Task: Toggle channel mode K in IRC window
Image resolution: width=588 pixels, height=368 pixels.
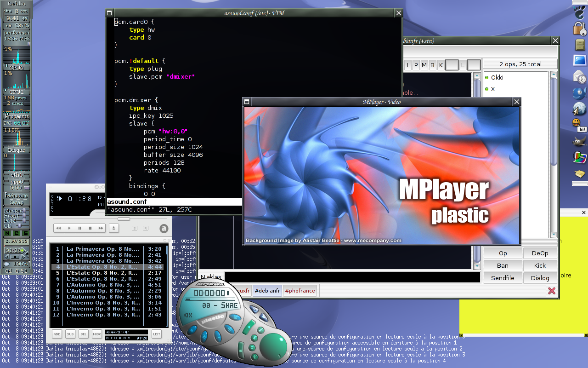Action: (441, 65)
